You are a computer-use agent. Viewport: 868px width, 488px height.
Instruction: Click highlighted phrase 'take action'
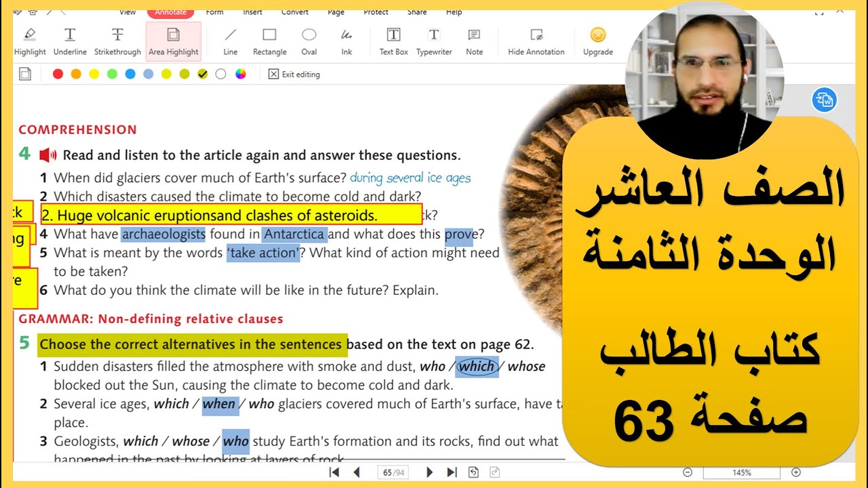tap(264, 253)
